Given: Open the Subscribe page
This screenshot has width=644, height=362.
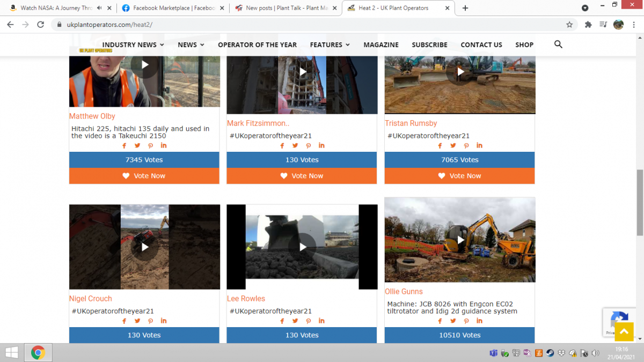Looking at the screenshot, I should [x=429, y=45].
